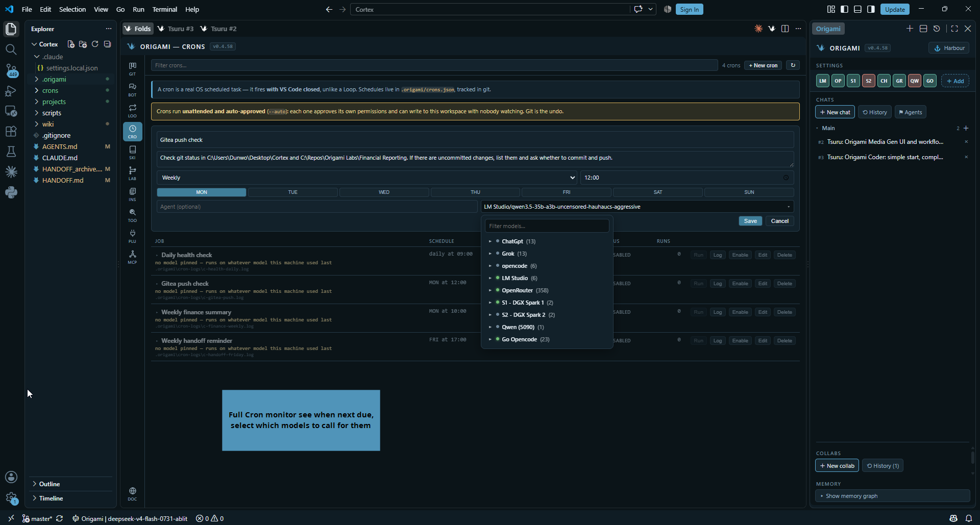Click the new file icon in Explorer
Screen dimensions: 980x525
point(71,44)
